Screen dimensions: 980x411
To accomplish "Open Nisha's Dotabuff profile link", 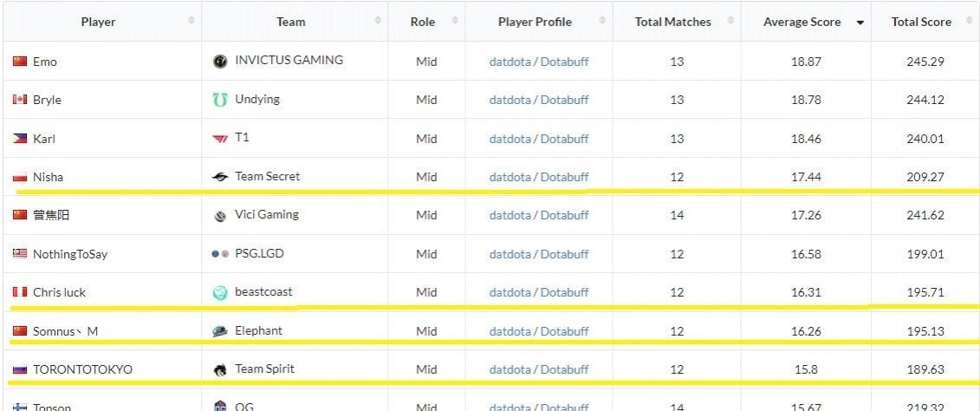I will point(564,177).
